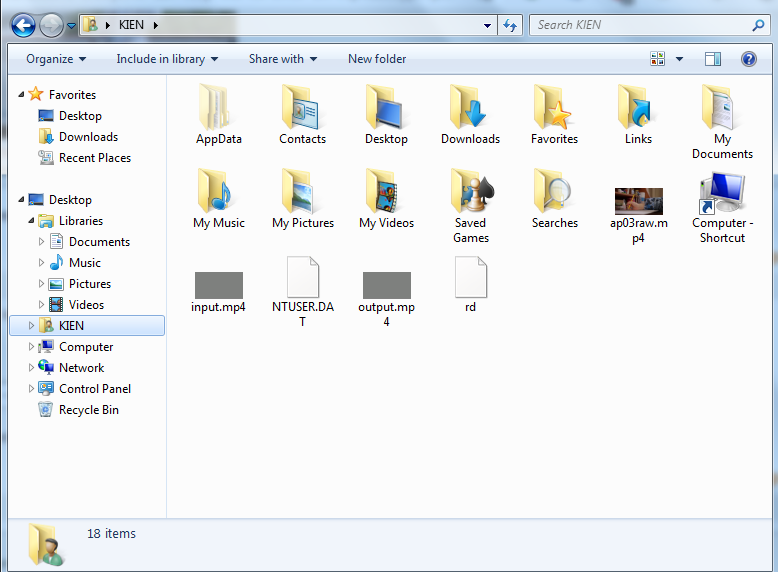Select Recycle Bin in navigation tree

tap(78, 409)
